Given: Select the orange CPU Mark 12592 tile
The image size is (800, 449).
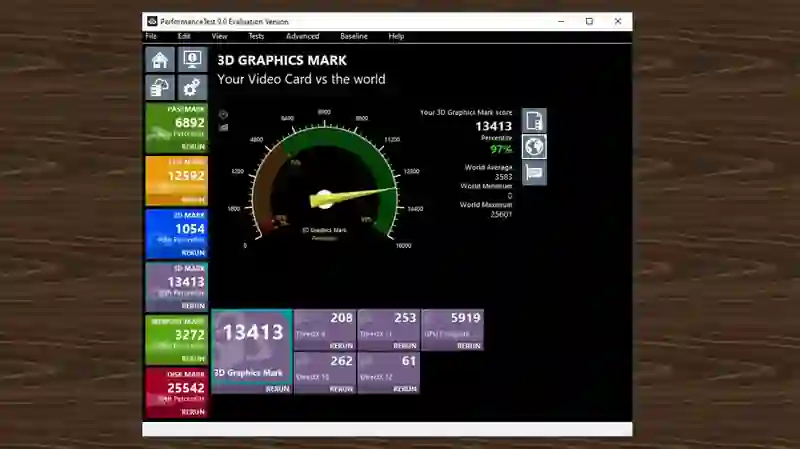Looking at the screenshot, I should point(177,181).
